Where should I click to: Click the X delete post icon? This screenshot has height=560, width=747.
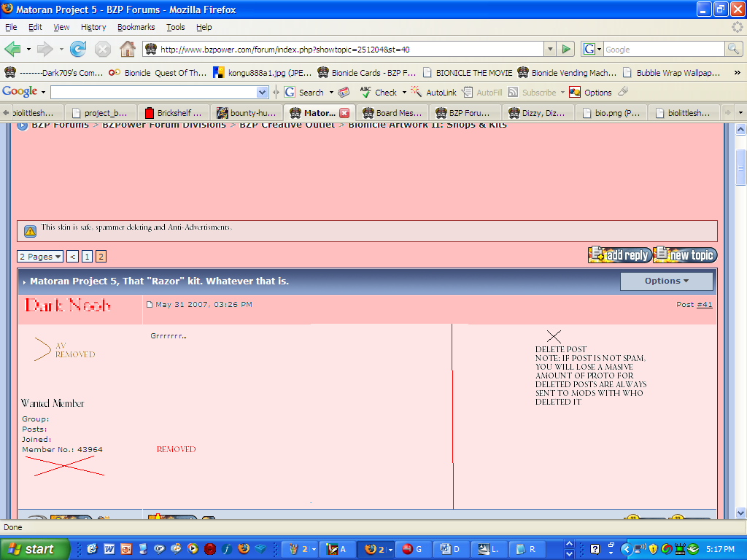554,336
